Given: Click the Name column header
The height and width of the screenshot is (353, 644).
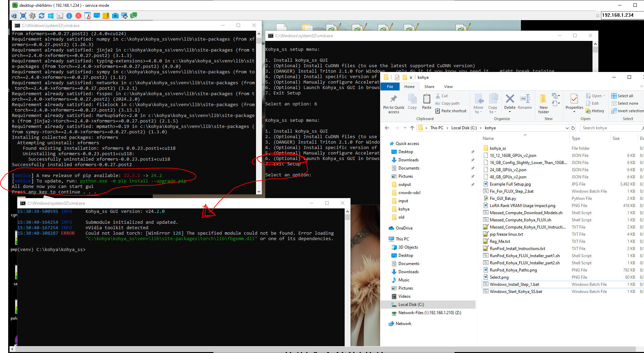Looking at the screenshot, I should click(488, 138).
